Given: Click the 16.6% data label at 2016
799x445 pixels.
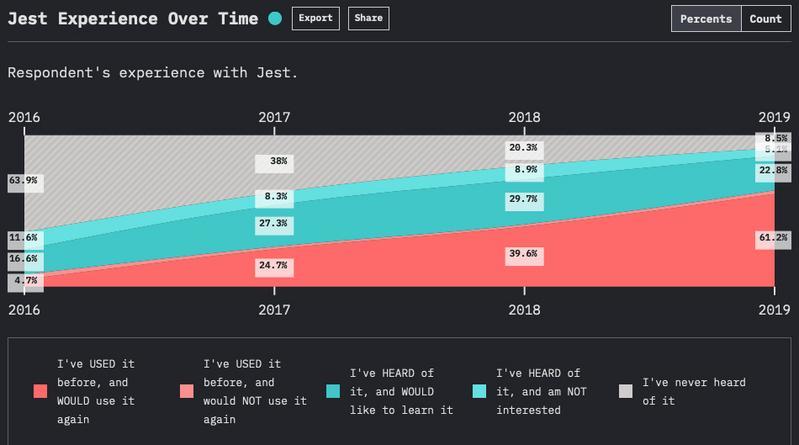Looking at the screenshot, I should tap(25, 261).
